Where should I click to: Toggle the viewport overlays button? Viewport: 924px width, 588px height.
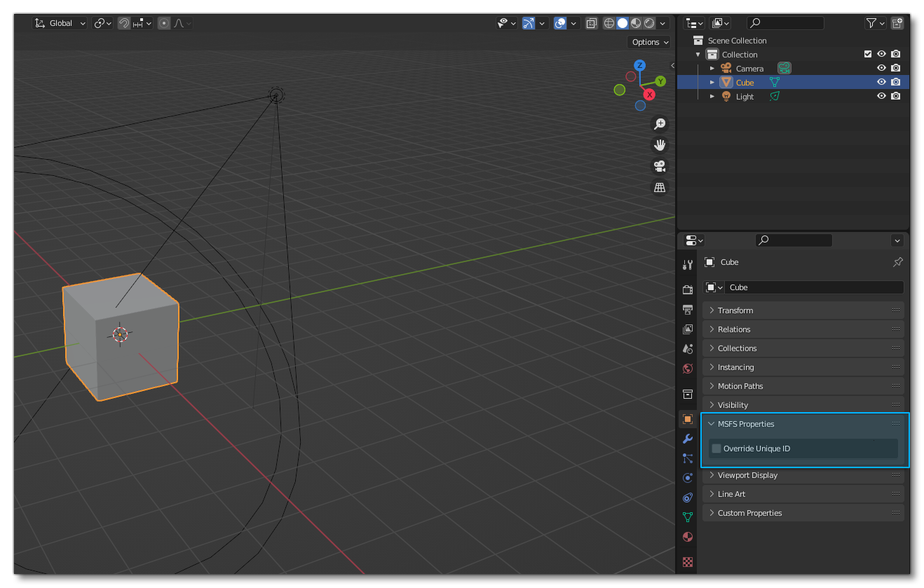tap(560, 23)
